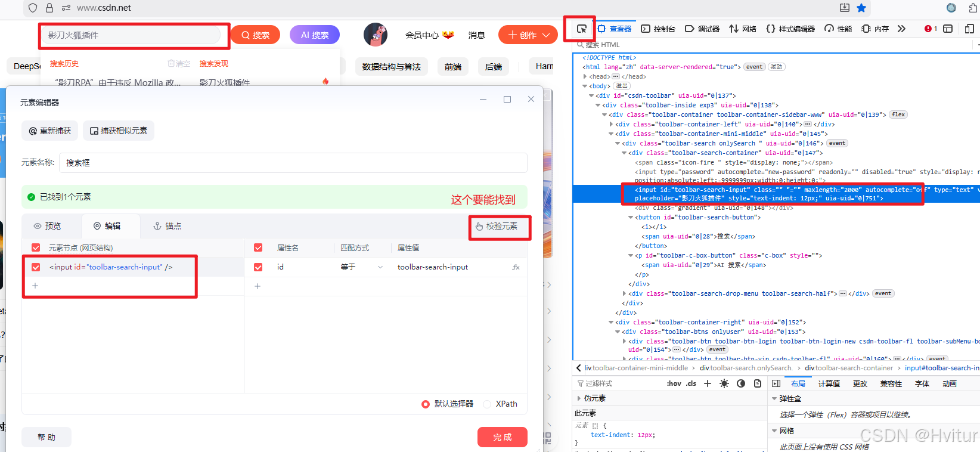Toggle print media simulation page icon
980x452 pixels.
tap(758, 383)
